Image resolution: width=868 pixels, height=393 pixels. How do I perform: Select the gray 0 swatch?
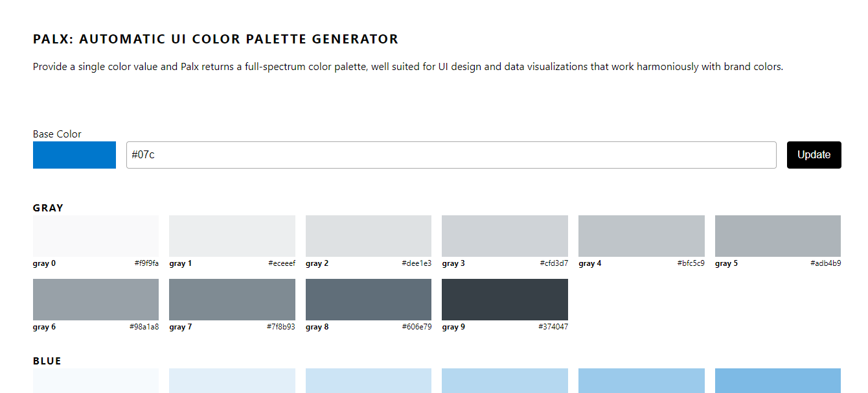[95, 235]
